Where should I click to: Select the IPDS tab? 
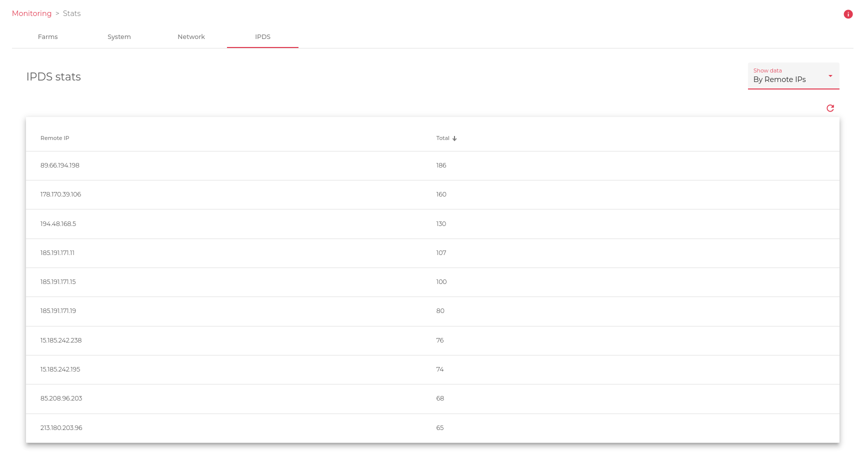click(x=262, y=37)
